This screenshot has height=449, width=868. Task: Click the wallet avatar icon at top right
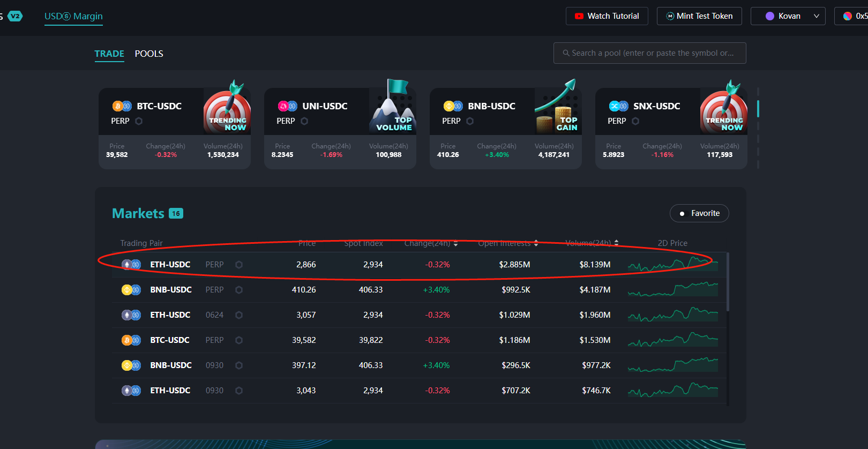click(848, 16)
